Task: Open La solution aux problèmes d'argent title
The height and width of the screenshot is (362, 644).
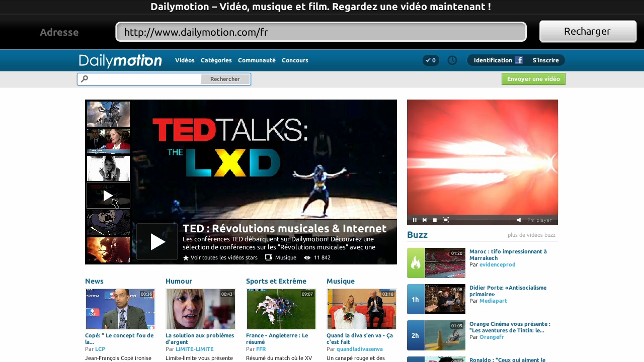Action: click(x=200, y=339)
